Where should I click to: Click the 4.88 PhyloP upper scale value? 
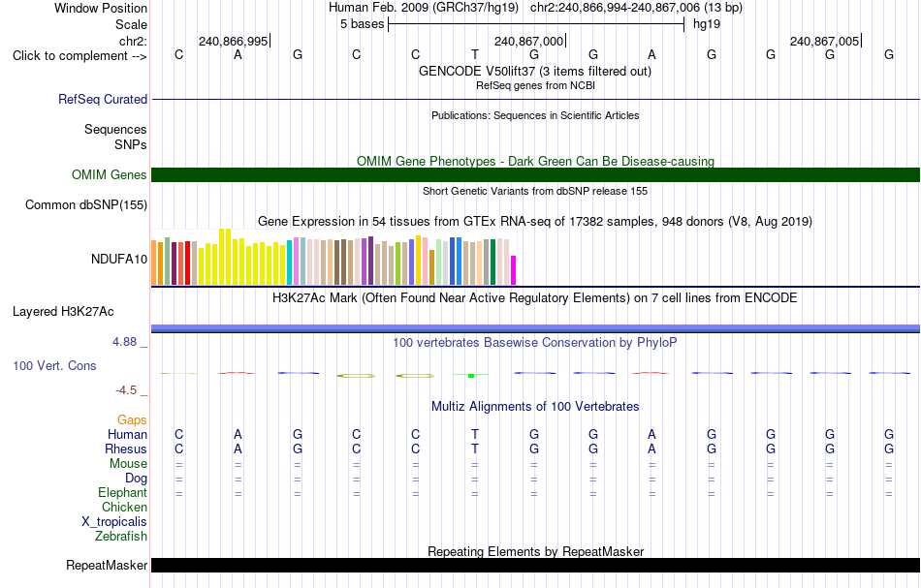pyautogui.click(x=124, y=342)
